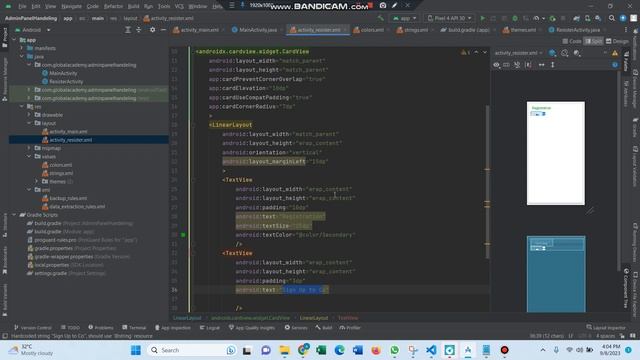Expand the themes node in values

[x=37, y=181]
